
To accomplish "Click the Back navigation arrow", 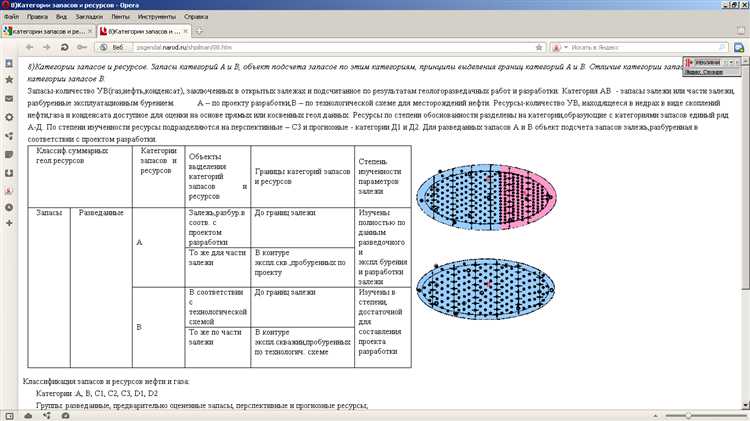I will (x=30, y=47).
